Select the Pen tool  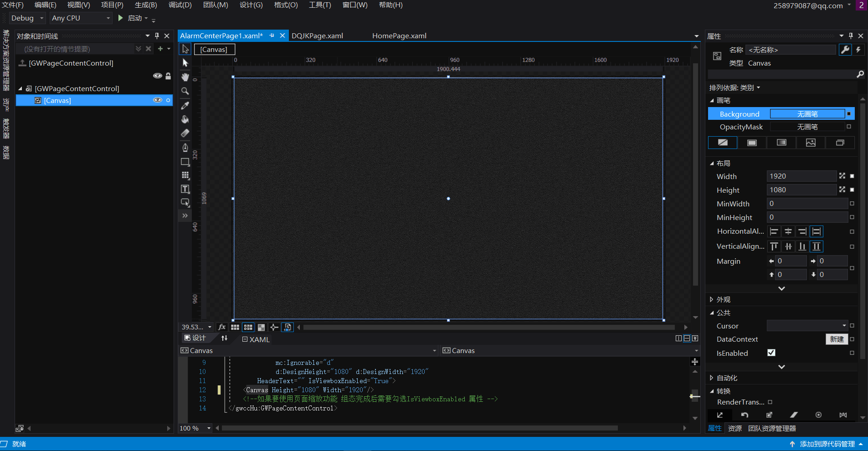point(185,147)
